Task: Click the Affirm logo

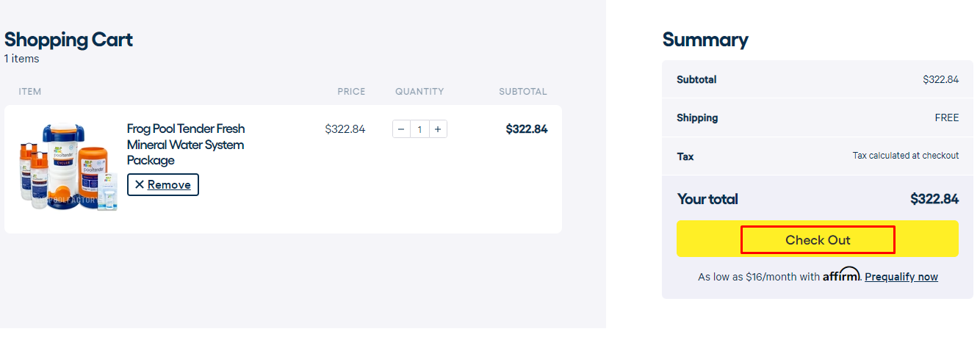Action: [841, 275]
